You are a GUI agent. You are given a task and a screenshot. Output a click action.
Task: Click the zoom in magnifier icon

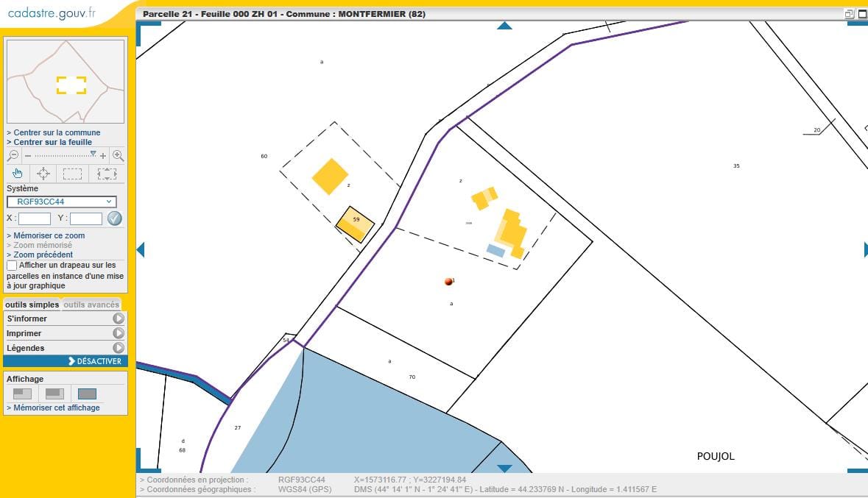point(118,155)
